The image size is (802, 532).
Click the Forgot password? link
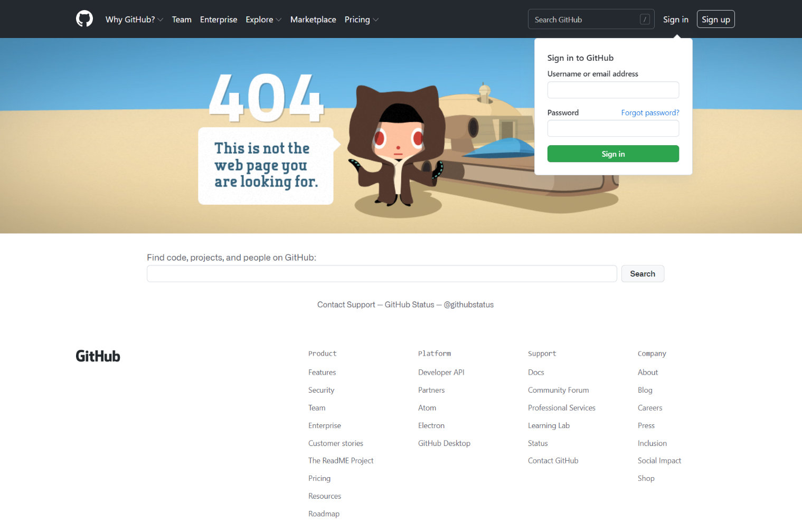650,113
